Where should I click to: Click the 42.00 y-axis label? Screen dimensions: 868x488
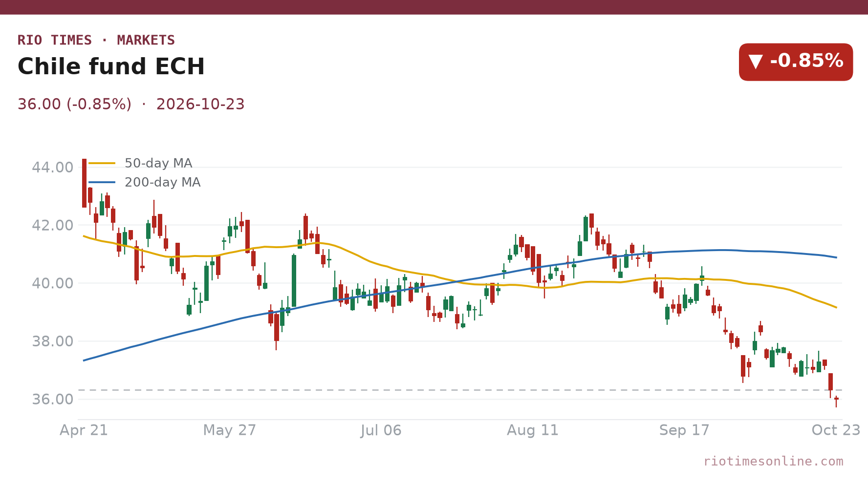point(53,225)
